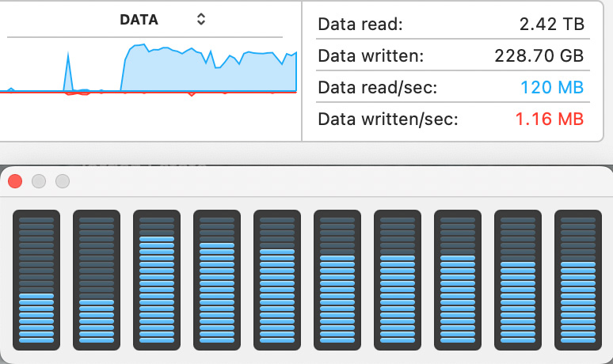Click the ninth CPU core usage bar
Image resolution: width=613 pixels, height=364 pixels.
click(518, 280)
